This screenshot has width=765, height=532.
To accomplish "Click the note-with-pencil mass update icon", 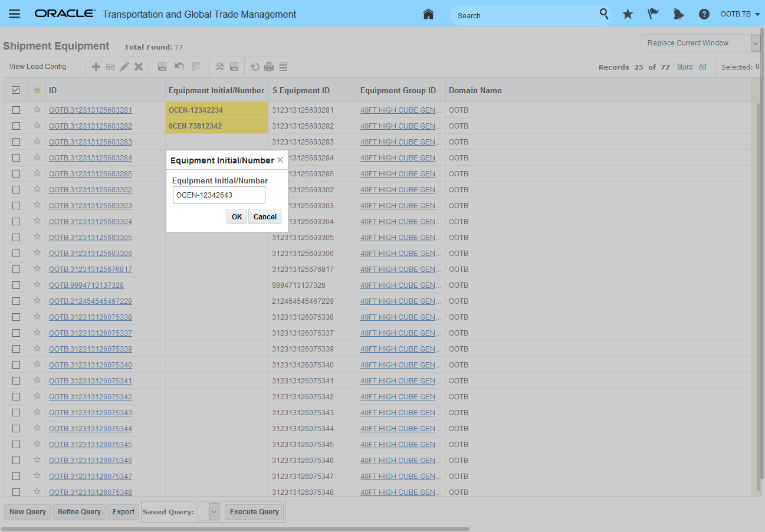I will coord(196,67).
